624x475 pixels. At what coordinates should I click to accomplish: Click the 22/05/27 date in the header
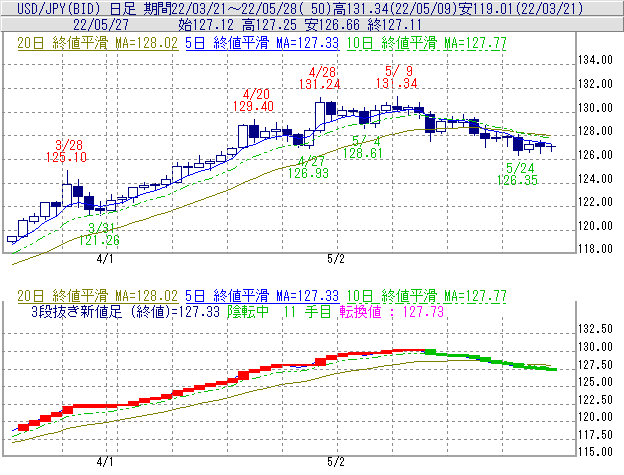pos(101,25)
